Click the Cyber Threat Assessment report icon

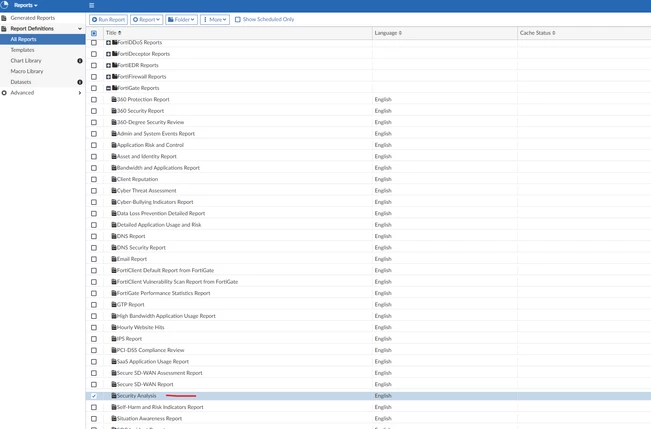click(x=114, y=191)
